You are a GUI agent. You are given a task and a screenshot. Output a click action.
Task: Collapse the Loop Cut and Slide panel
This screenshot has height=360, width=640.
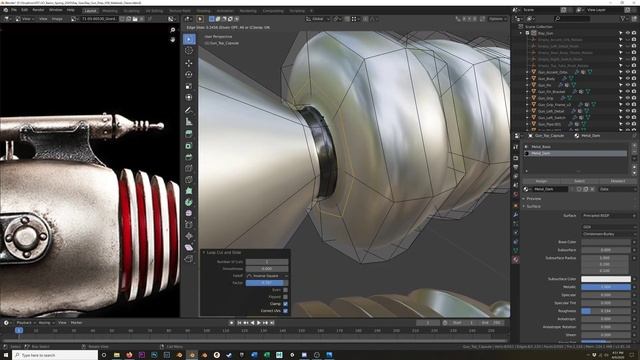(x=204, y=253)
